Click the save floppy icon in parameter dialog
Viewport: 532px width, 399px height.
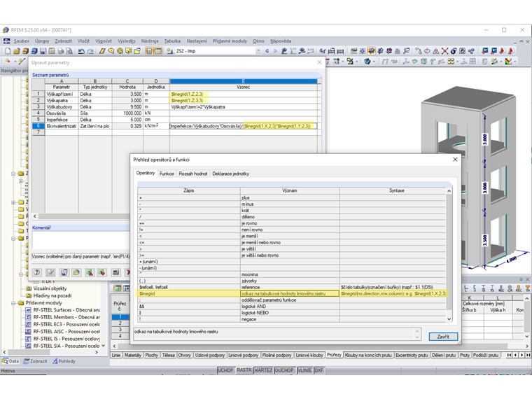pos(64,272)
